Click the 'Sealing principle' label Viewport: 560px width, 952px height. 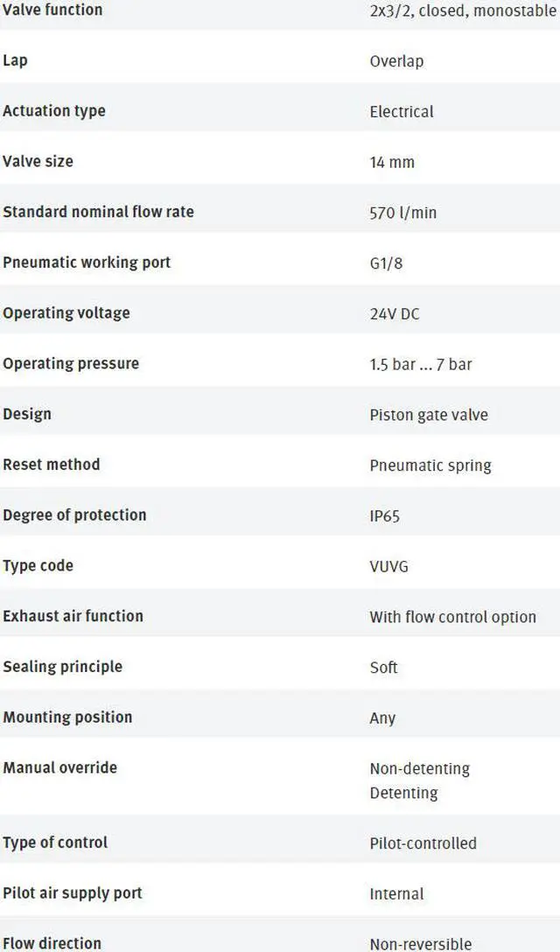[63, 667]
